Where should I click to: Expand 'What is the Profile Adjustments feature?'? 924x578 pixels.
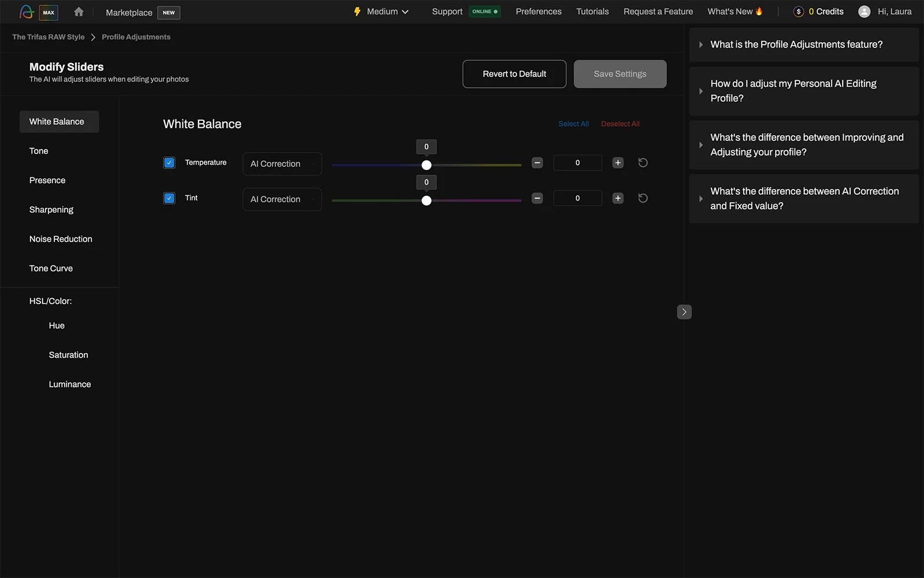(804, 45)
